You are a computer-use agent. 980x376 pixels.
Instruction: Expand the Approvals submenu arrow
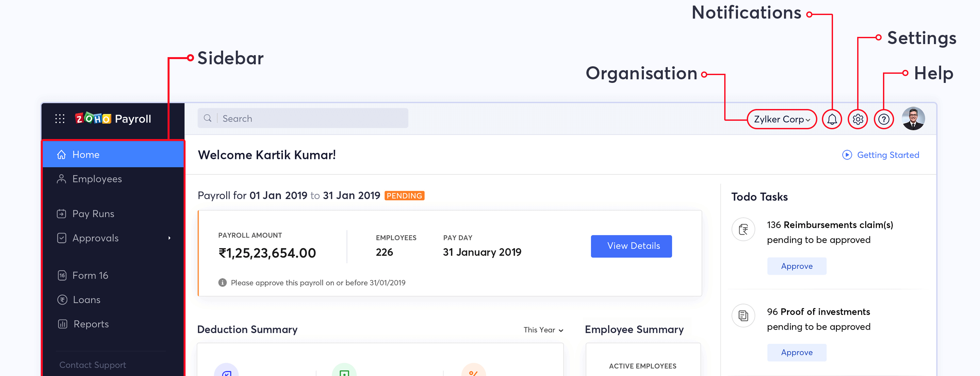coord(169,238)
